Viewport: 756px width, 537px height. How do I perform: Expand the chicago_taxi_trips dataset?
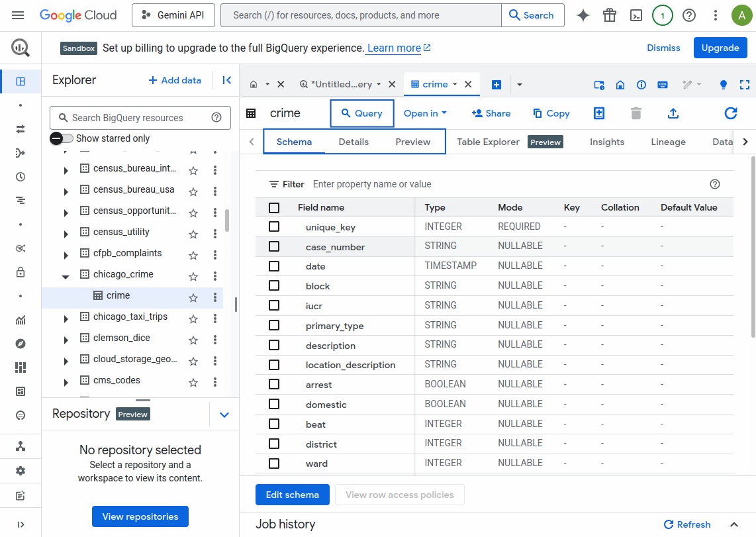coord(66,318)
